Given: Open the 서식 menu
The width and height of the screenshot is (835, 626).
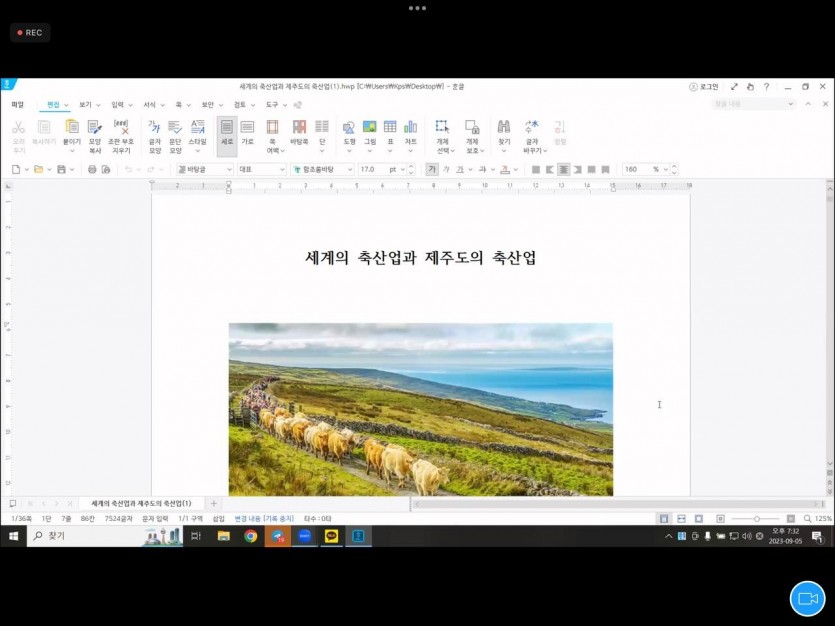Looking at the screenshot, I should click(150, 104).
